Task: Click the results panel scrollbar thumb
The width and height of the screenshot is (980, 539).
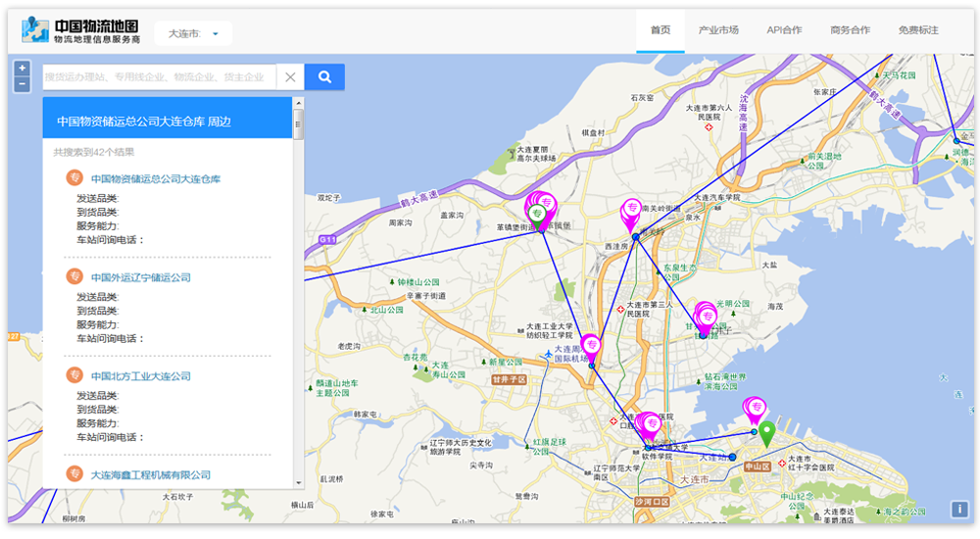Action: (299, 123)
